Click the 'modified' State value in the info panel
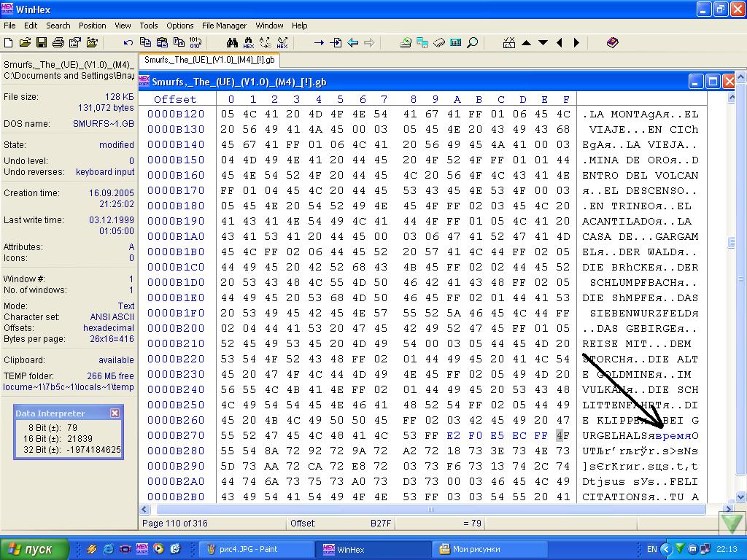The height and width of the screenshot is (560, 747). [x=117, y=145]
